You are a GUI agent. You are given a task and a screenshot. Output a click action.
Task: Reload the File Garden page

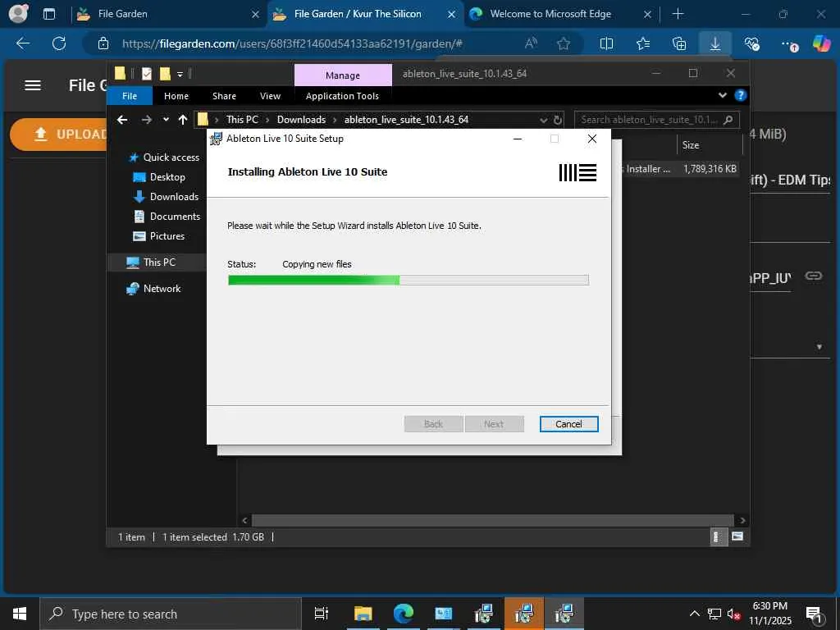59,43
